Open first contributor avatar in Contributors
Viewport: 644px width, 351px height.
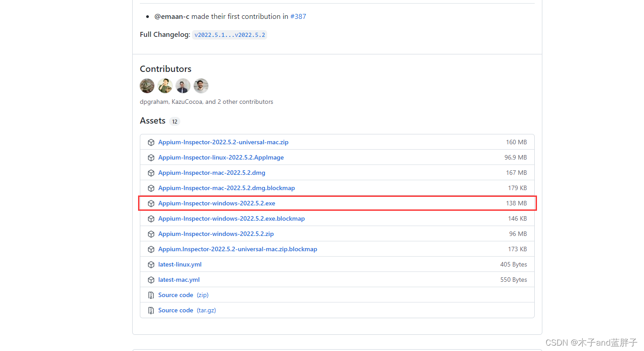click(147, 86)
